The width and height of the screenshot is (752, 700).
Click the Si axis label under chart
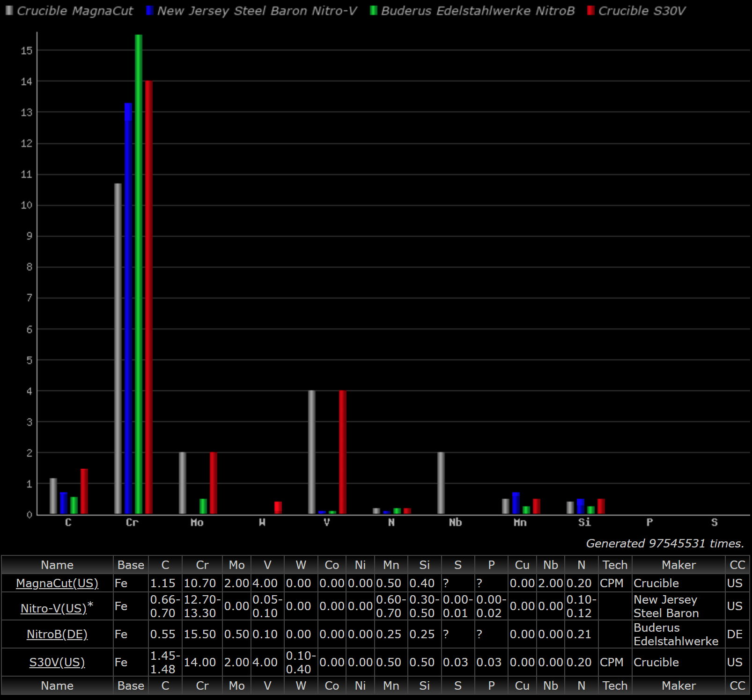(x=584, y=522)
